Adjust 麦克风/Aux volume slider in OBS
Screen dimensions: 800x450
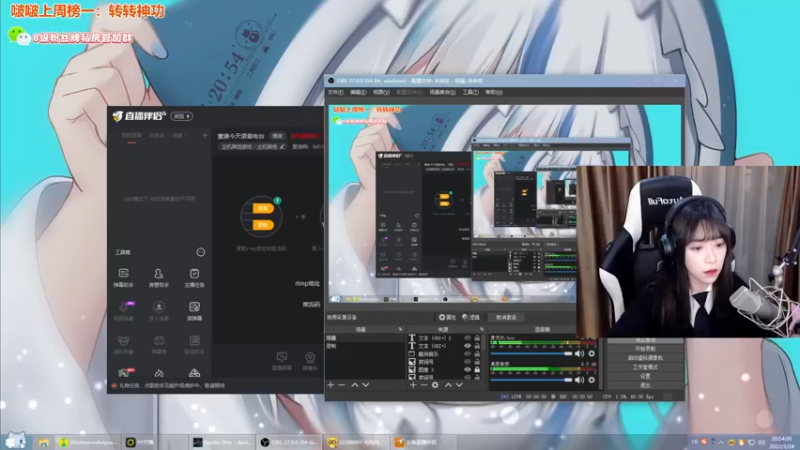pyautogui.click(x=531, y=354)
